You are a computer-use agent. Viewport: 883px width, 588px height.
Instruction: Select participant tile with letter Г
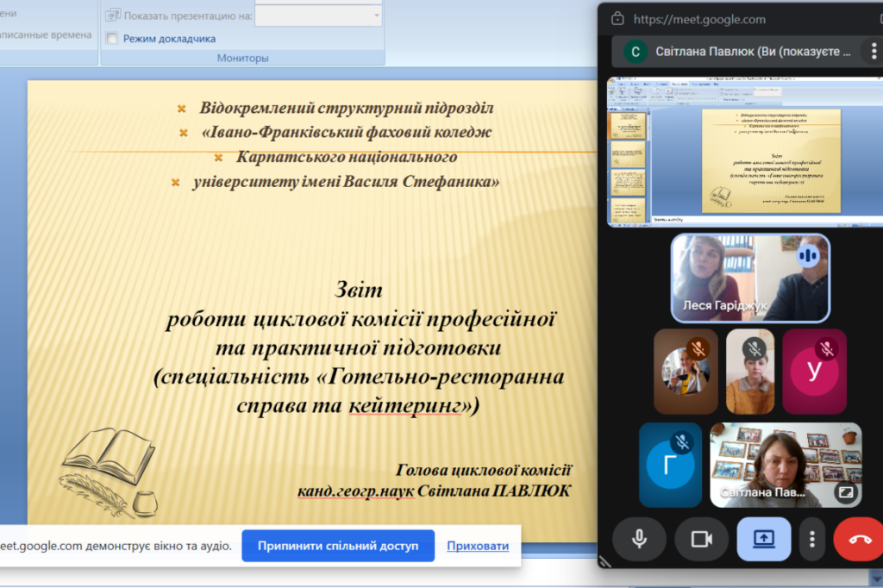[670, 465]
